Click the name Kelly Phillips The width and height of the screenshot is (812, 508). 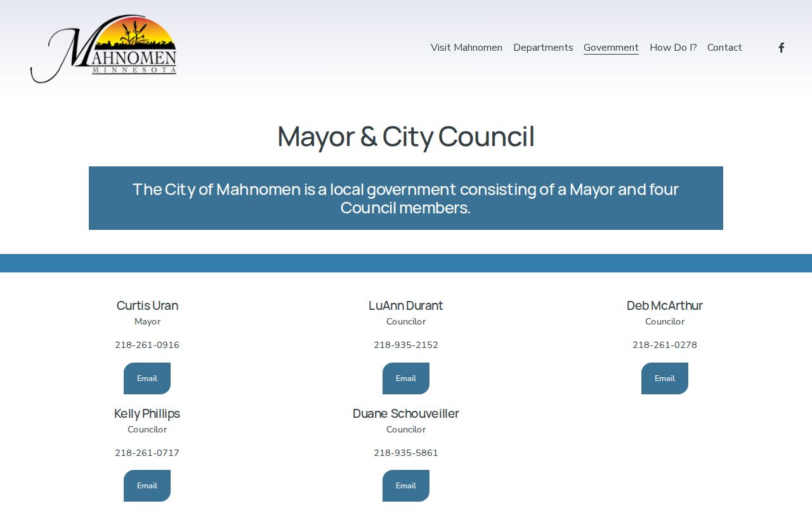pos(147,413)
